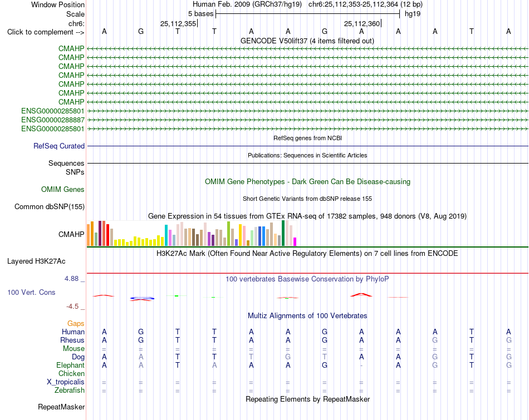Click the orange Gaps label
This screenshot has width=529, height=420.
click(76, 324)
